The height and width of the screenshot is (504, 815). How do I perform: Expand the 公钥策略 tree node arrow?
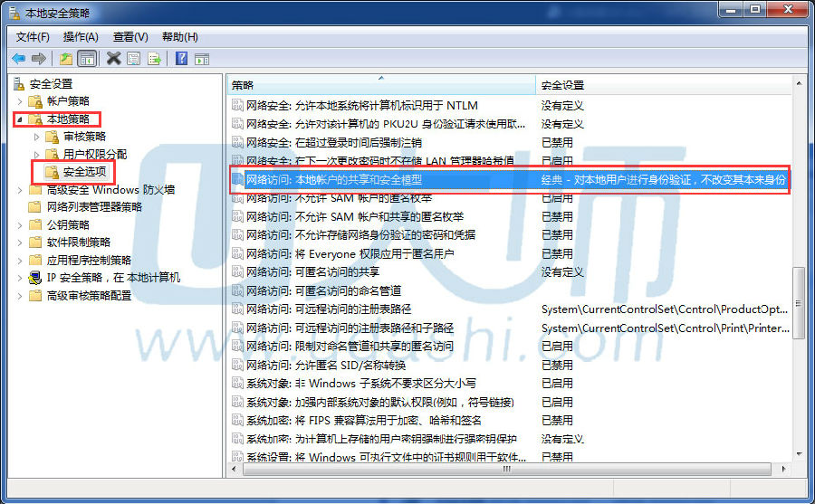click(20, 224)
